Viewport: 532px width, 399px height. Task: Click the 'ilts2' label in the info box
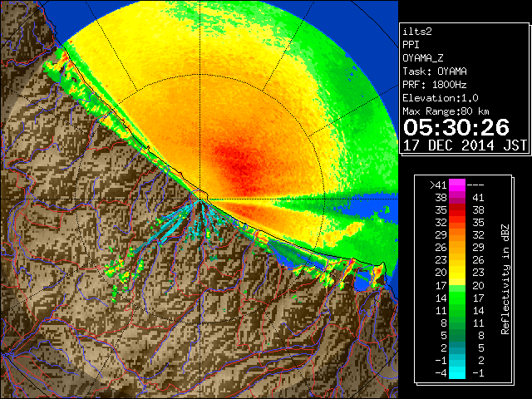tap(417, 32)
